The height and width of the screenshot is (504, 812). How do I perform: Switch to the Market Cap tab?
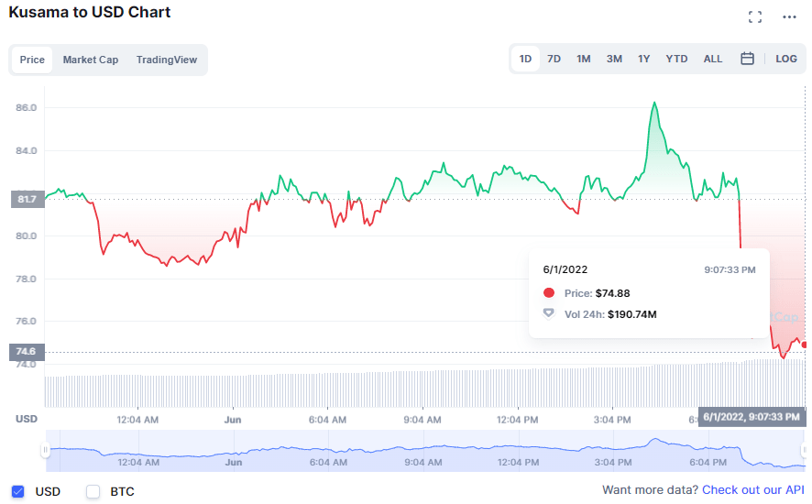91,60
